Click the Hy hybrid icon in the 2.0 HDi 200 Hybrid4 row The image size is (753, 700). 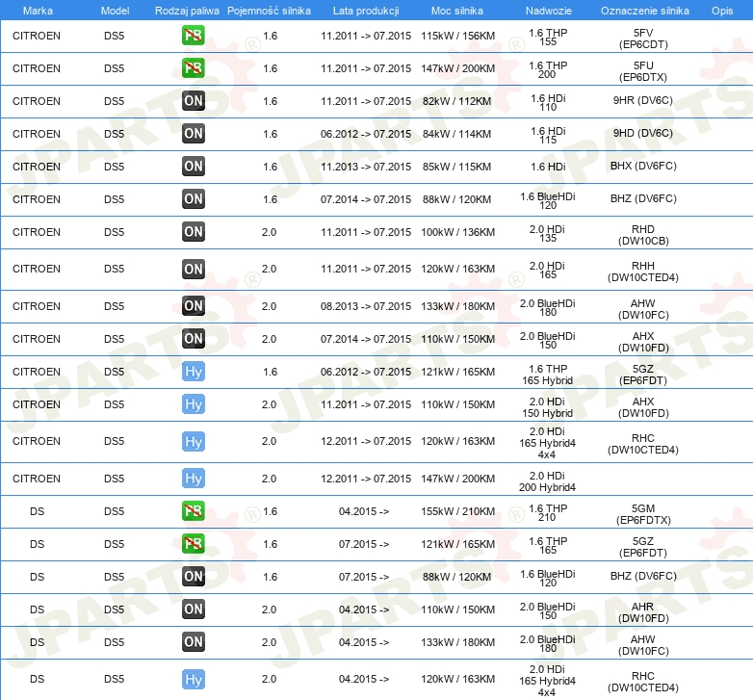(193, 479)
